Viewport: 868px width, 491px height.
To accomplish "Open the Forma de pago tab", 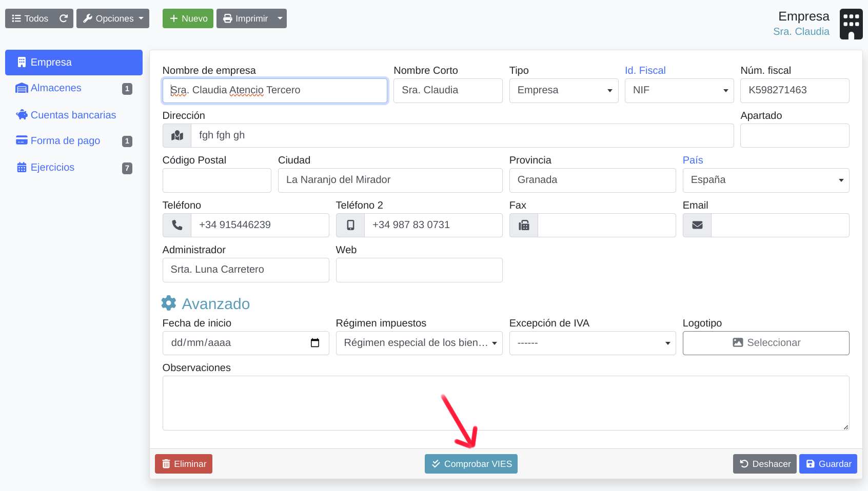I will (74, 140).
